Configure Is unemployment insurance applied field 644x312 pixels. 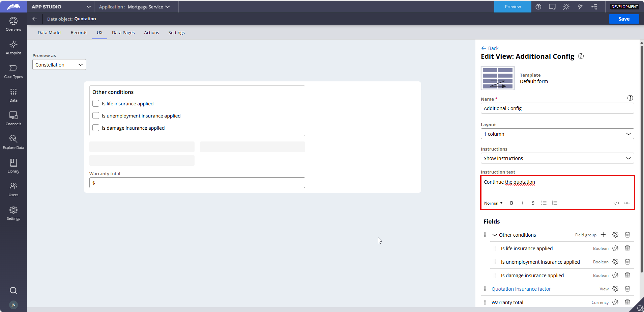pyautogui.click(x=615, y=262)
